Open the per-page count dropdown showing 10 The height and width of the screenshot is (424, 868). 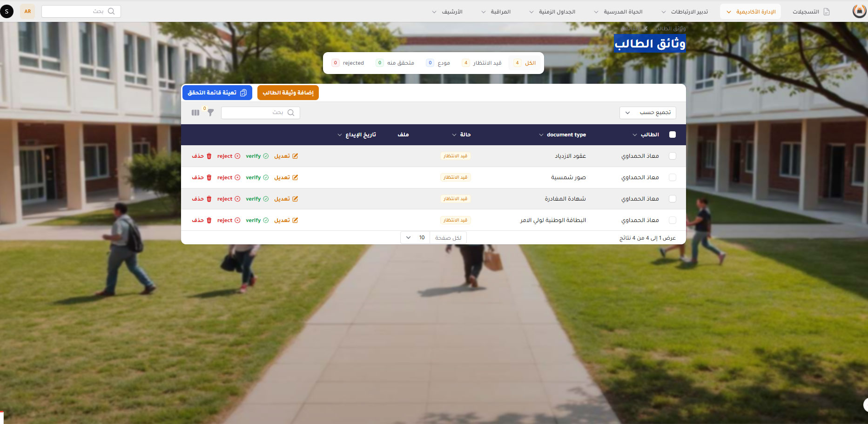[415, 238]
